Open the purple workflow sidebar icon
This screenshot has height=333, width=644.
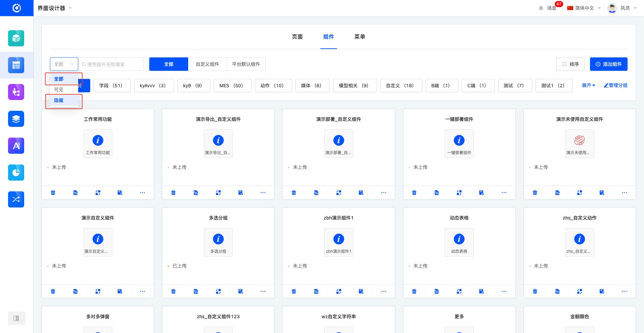tap(16, 92)
